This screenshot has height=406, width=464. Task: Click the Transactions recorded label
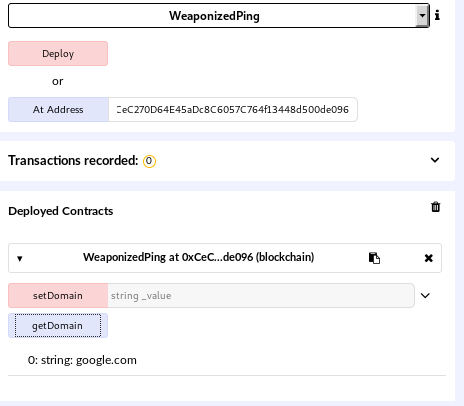73,161
